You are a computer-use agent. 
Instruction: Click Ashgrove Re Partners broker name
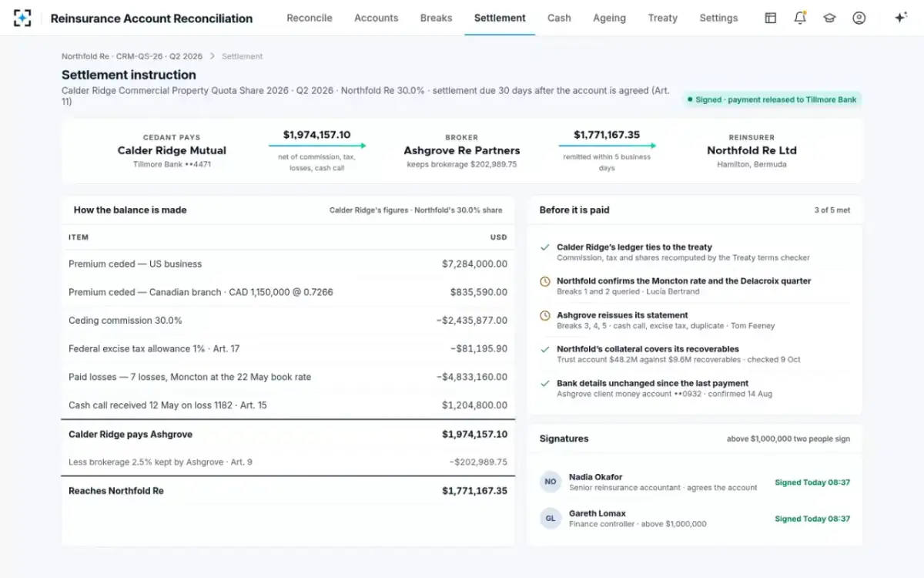[461, 150]
